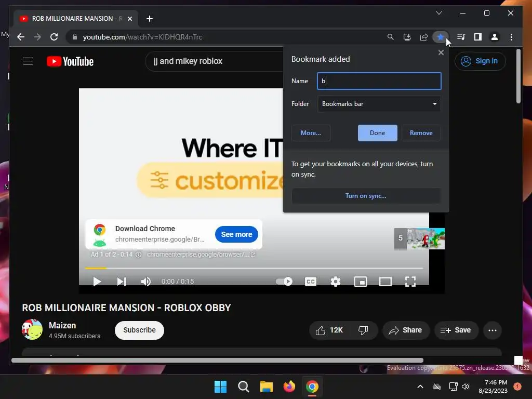
Task: Click Remove to delete the bookmark
Action: [x=421, y=133]
